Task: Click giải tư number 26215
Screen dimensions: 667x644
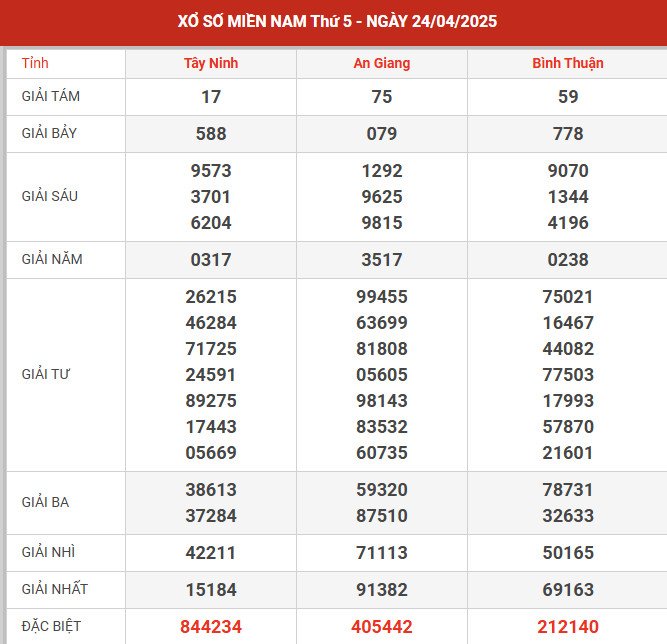Action: pyautogui.click(x=211, y=297)
